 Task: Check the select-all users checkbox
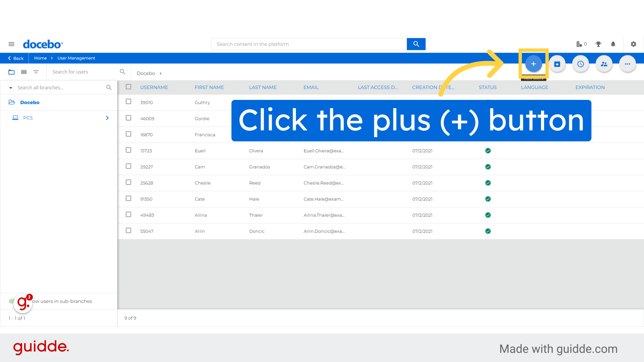click(x=128, y=86)
